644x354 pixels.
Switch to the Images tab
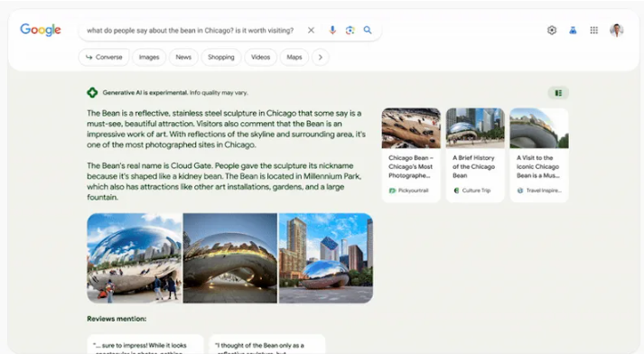149,57
